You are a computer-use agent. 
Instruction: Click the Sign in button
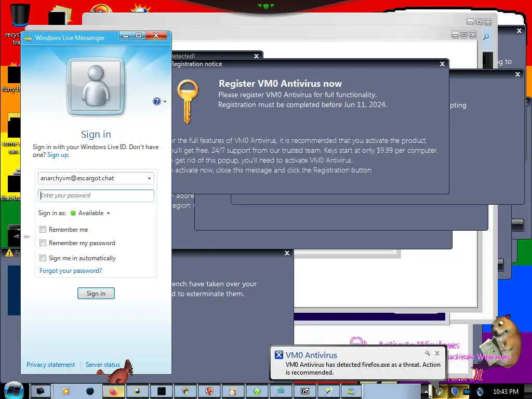[x=96, y=294]
